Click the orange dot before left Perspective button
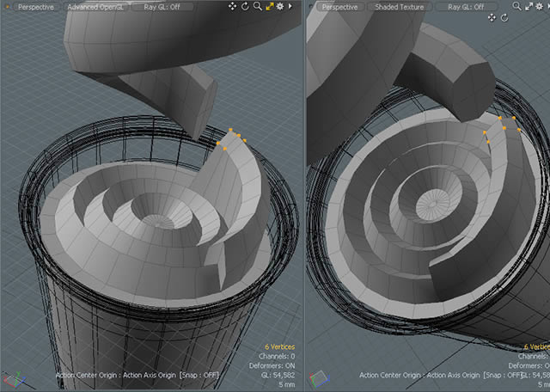 (7, 7)
